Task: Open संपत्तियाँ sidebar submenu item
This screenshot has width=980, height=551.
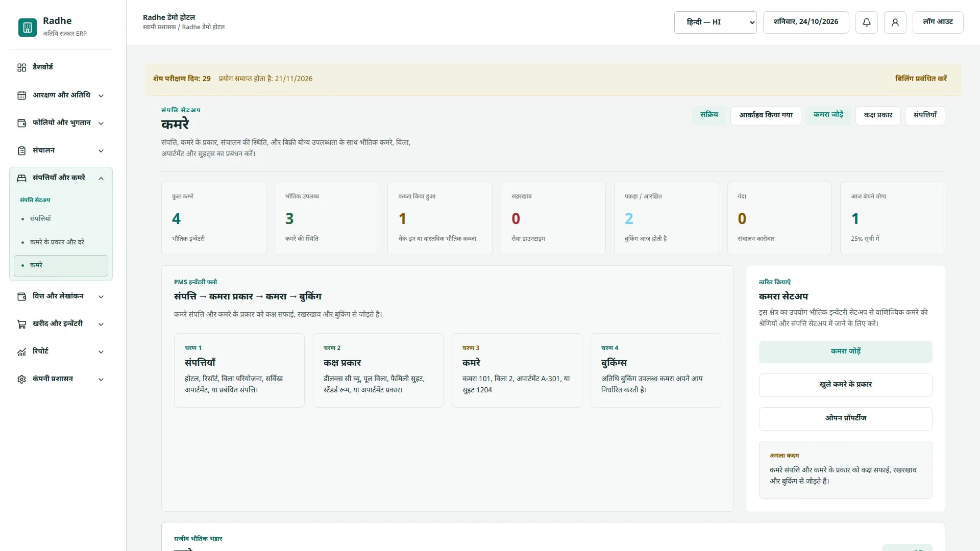Action: pyautogui.click(x=61, y=219)
